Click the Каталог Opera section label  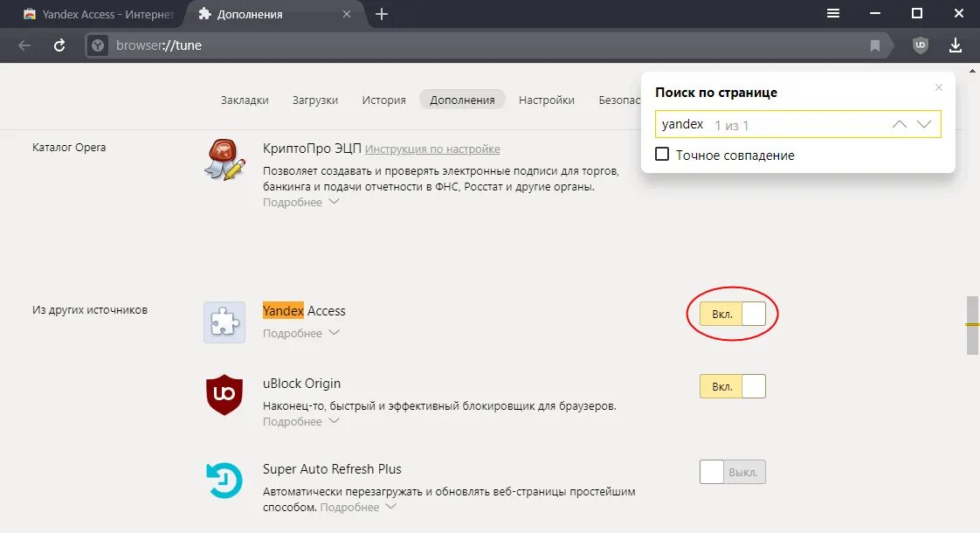(69, 147)
